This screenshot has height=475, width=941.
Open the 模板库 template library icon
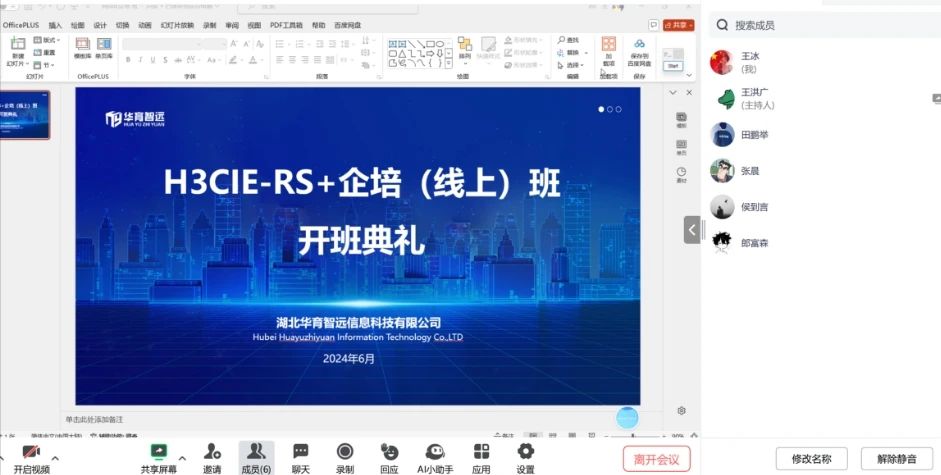82,44
